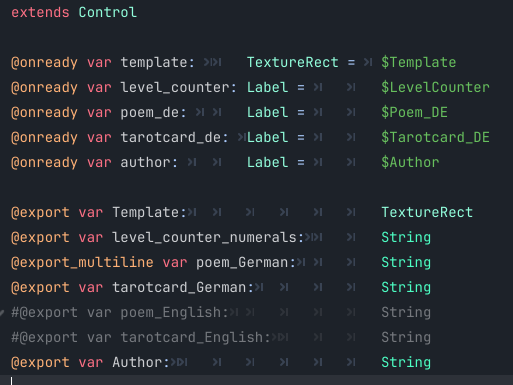Click the level_counter_numerals variable name
Viewport: 513px width, 385px height.
pyautogui.click(x=204, y=237)
